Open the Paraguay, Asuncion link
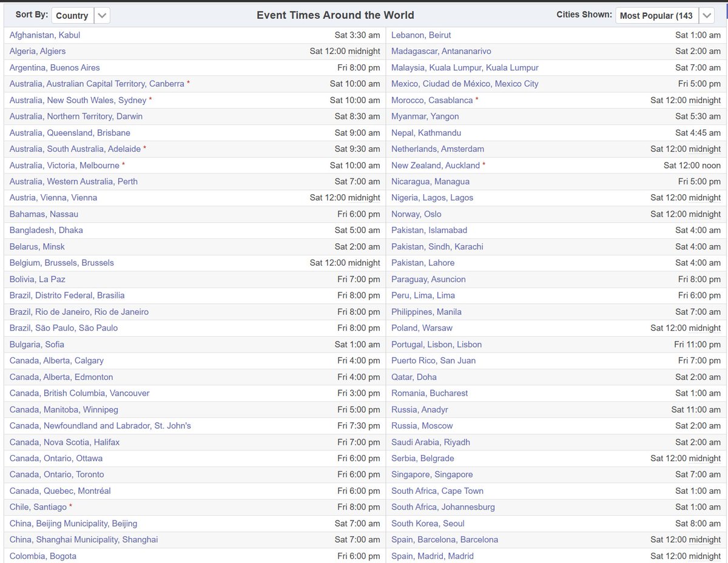Image resolution: width=728 pixels, height=563 pixels. pos(428,280)
